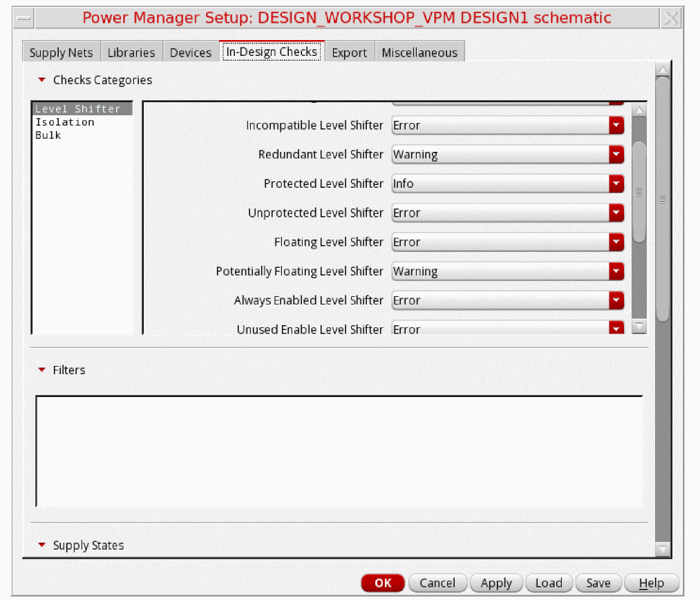This screenshot has height=600, width=700.
Task: Collapse the Filters section
Action: 42,370
